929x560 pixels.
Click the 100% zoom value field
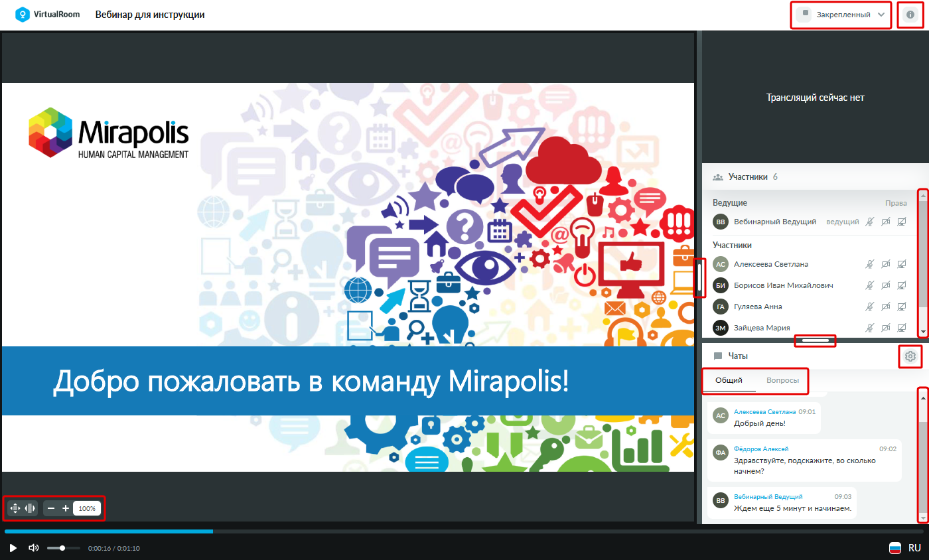pyautogui.click(x=87, y=508)
